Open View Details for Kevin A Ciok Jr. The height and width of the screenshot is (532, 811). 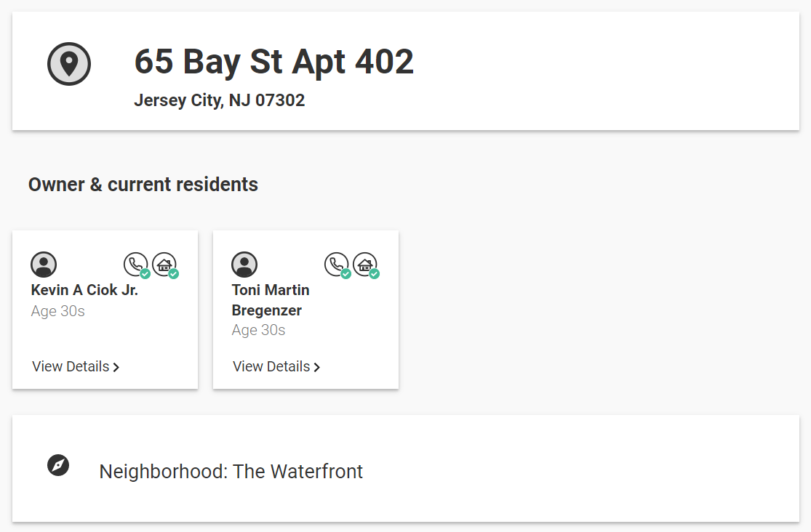coord(76,366)
